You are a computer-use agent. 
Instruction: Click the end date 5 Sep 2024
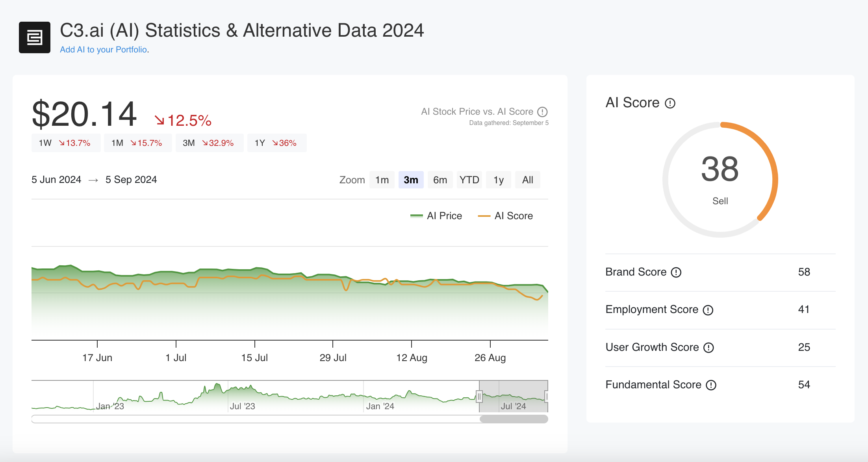131,180
